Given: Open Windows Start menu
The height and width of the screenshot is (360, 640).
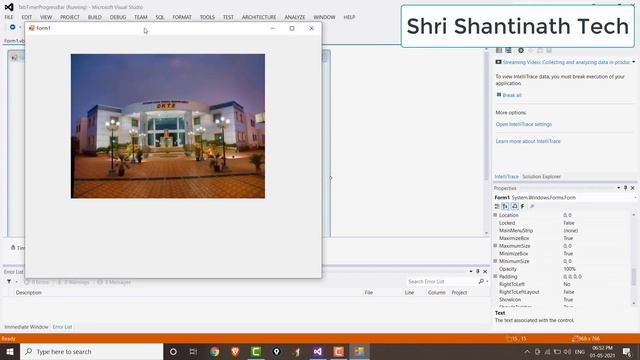Looking at the screenshot, I should (x=10, y=351).
